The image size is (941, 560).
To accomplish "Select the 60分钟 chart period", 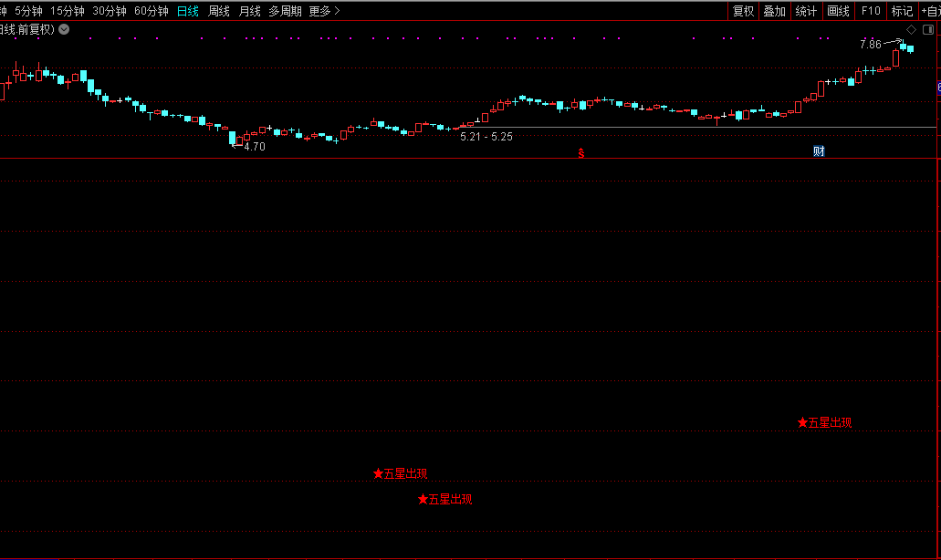I will 152,11.
